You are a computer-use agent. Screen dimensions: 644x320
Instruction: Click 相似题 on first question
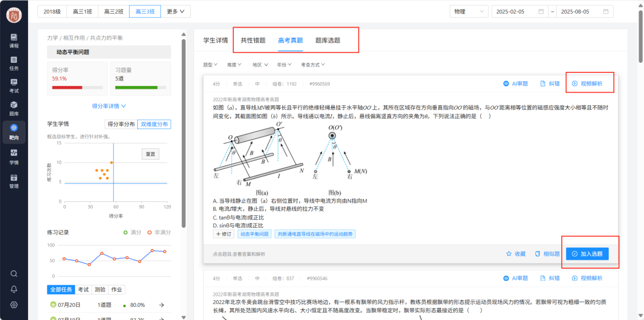tap(548, 254)
